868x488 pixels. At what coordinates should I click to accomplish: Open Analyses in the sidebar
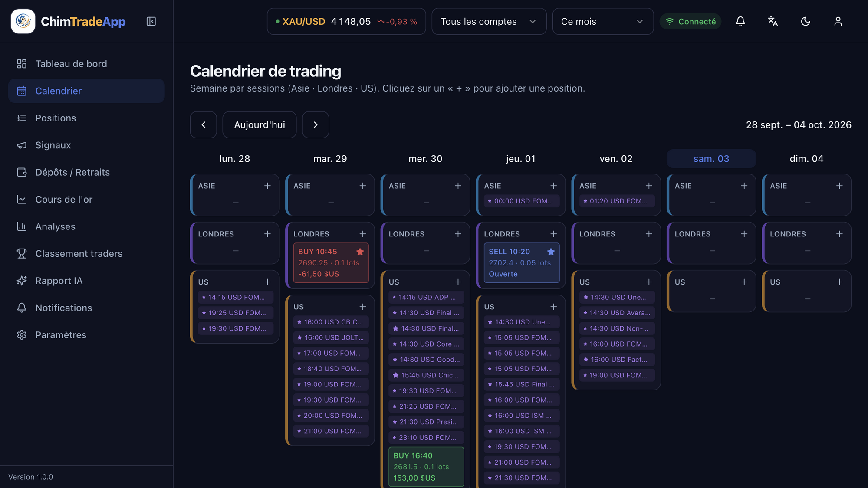86,226
